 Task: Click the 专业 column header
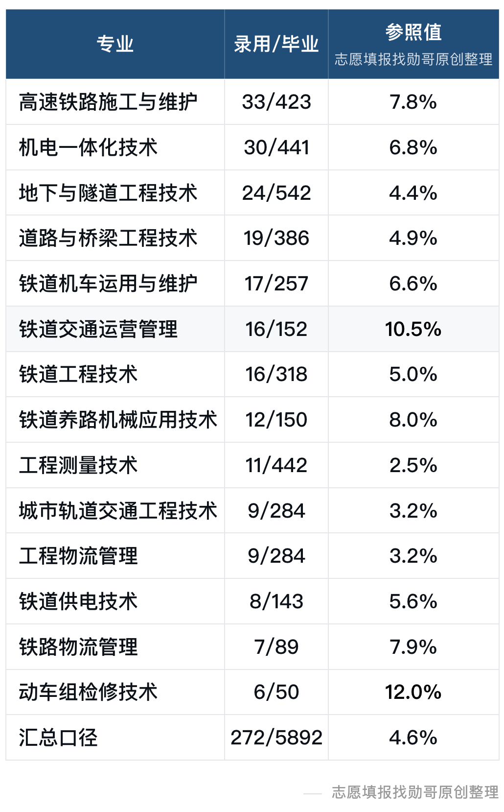(115, 44)
